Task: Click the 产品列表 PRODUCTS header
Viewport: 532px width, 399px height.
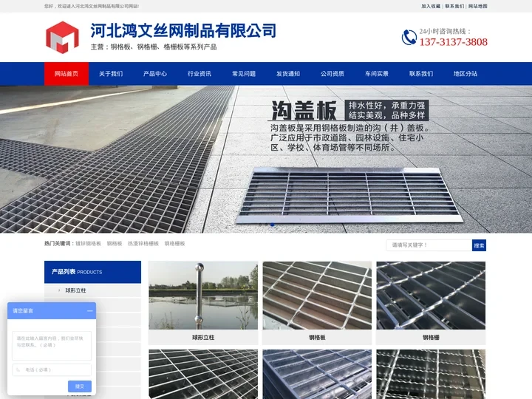Action: (x=92, y=272)
